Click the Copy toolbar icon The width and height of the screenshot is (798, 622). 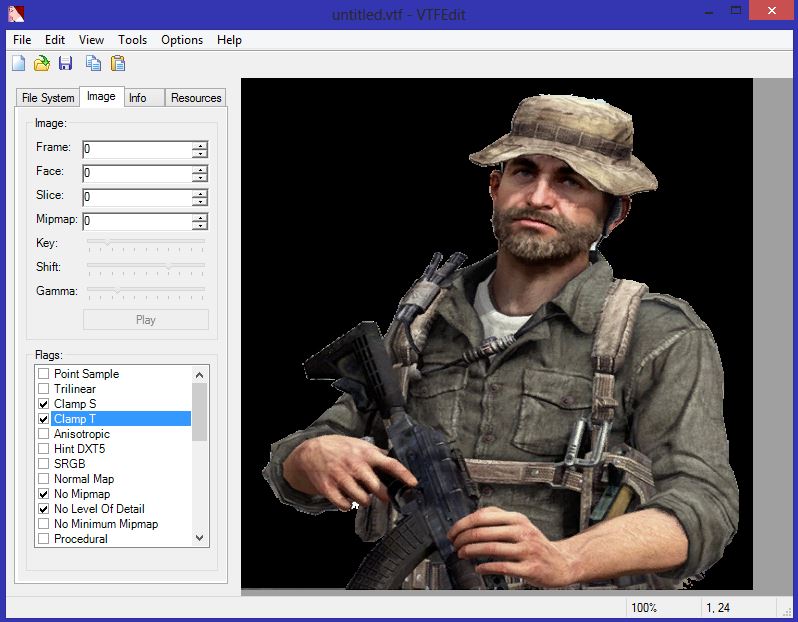93,64
